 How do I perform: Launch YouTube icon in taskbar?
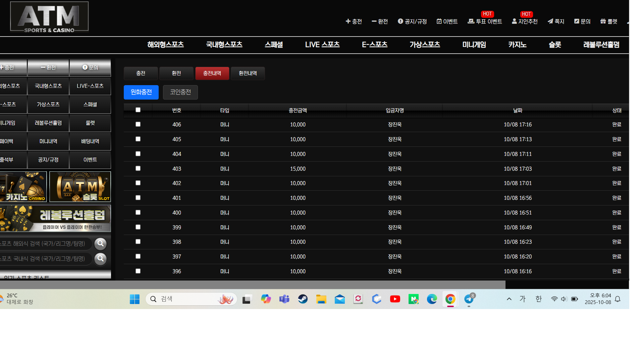click(395, 299)
